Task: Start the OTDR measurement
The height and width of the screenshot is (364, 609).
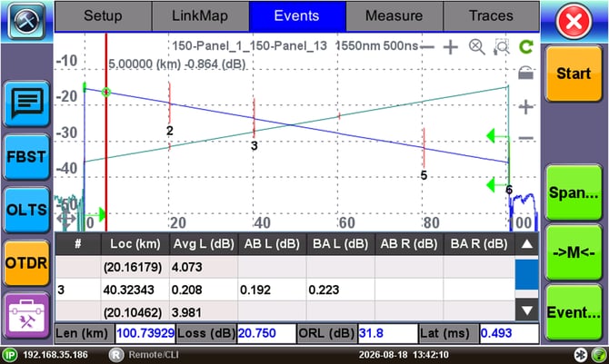Action: click(x=574, y=74)
